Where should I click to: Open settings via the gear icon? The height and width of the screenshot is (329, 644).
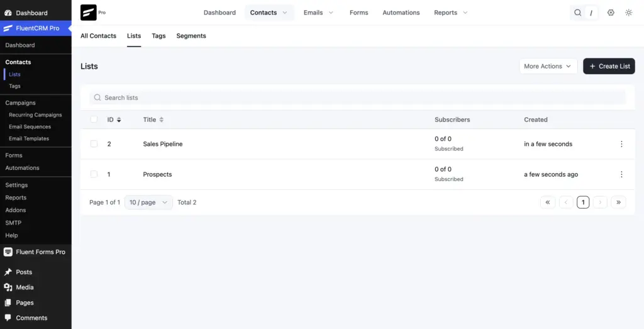(611, 13)
